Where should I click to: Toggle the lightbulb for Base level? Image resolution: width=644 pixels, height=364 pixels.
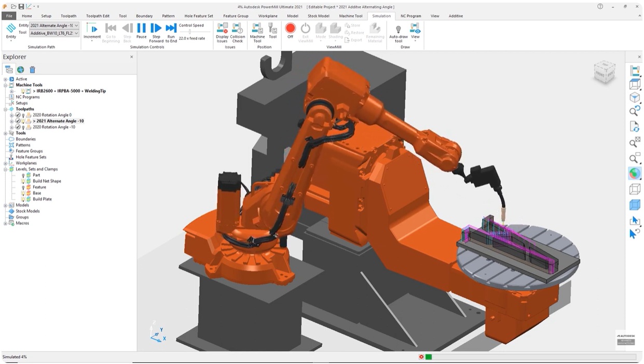pyautogui.click(x=23, y=193)
